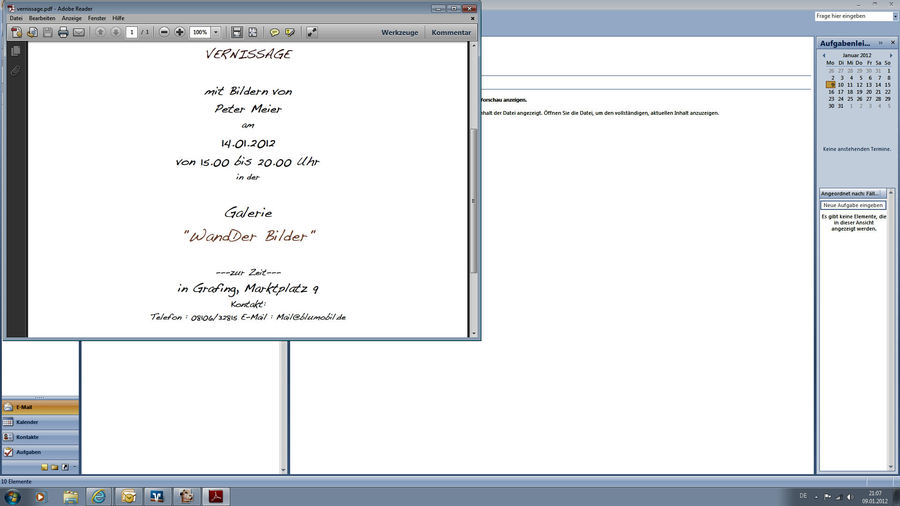The height and width of the screenshot is (506, 900).
Task: Open the Anzeige menu
Action: (72, 18)
